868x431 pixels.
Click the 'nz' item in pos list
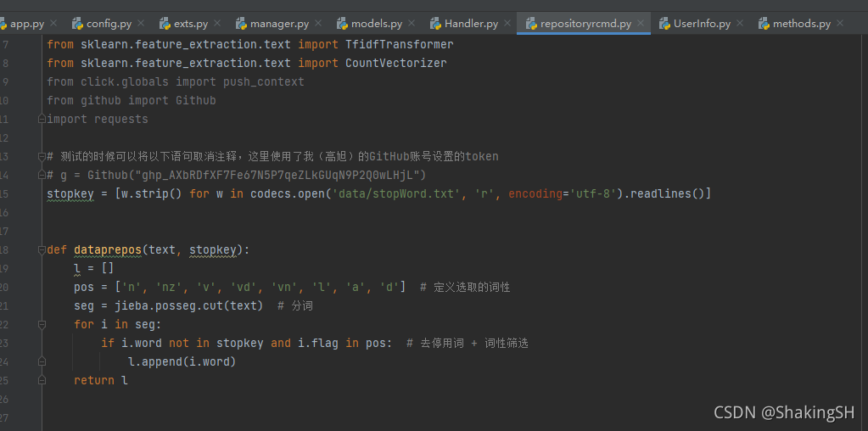(169, 288)
